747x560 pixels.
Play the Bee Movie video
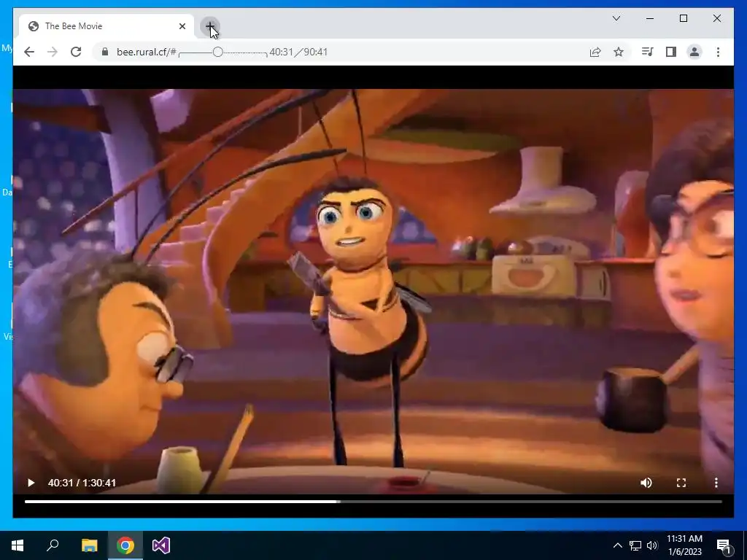(31, 483)
